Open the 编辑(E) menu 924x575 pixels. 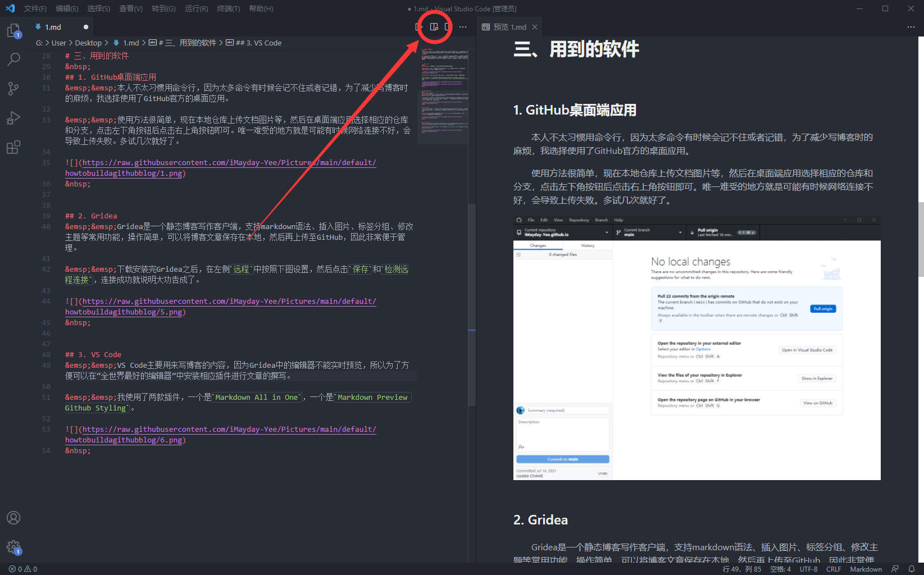click(67, 8)
